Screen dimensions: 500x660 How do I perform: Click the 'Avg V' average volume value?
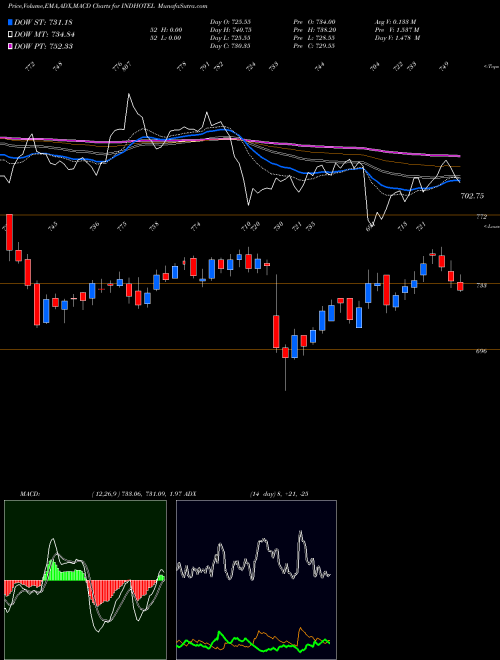[396, 22]
